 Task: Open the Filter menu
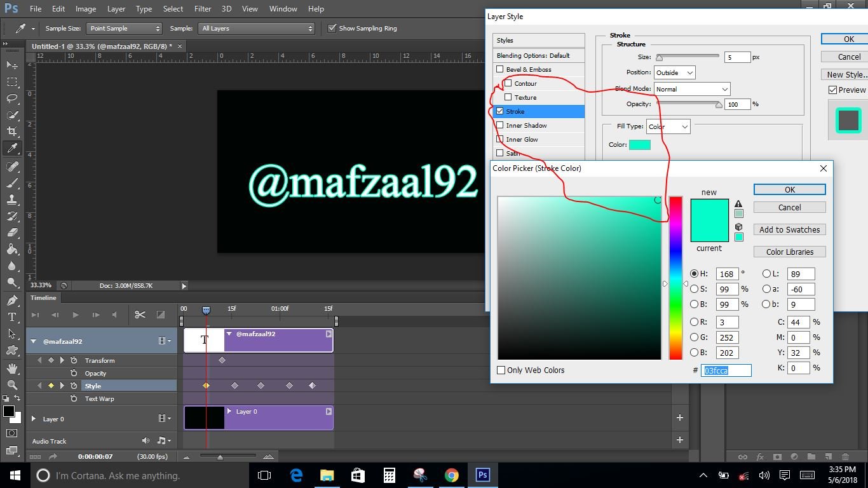[203, 9]
